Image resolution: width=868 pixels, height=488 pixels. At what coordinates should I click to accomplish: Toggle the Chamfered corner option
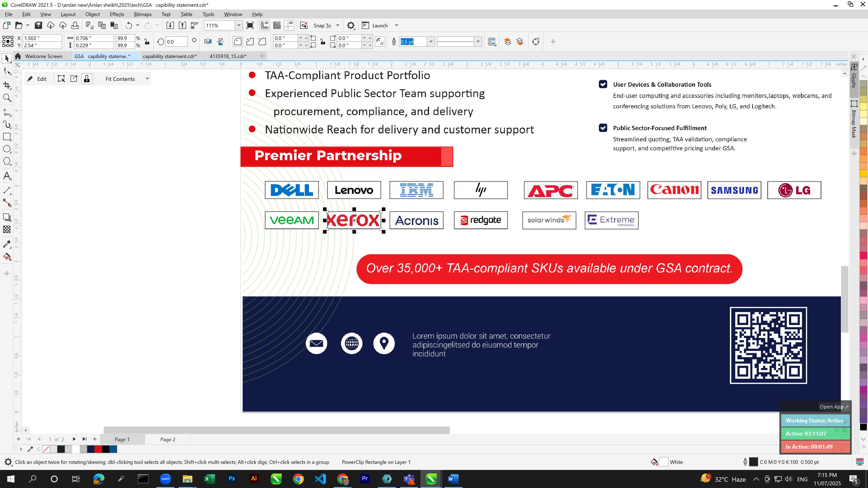pyautogui.click(x=262, y=42)
